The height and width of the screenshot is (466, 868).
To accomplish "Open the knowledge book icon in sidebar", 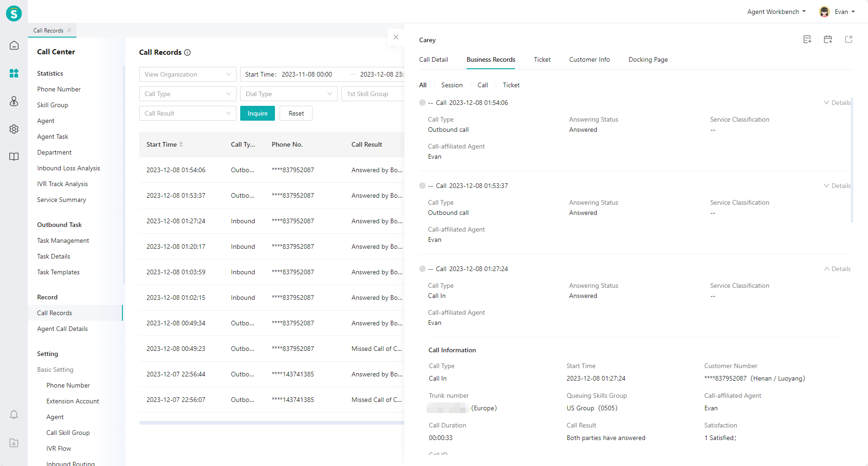I will point(14,157).
